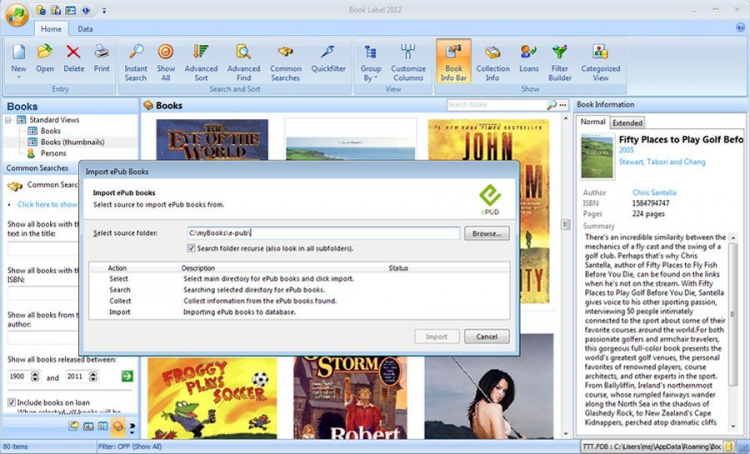The width and height of the screenshot is (750, 454).
Task: Expand the sidebar pane overflow chevron
Action: pos(132,426)
